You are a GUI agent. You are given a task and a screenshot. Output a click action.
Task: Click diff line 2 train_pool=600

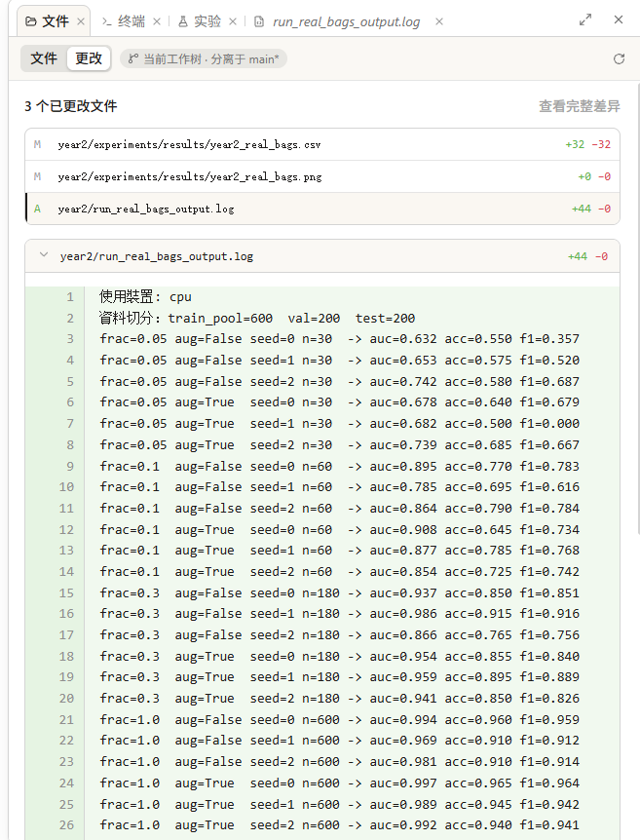tap(322, 319)
